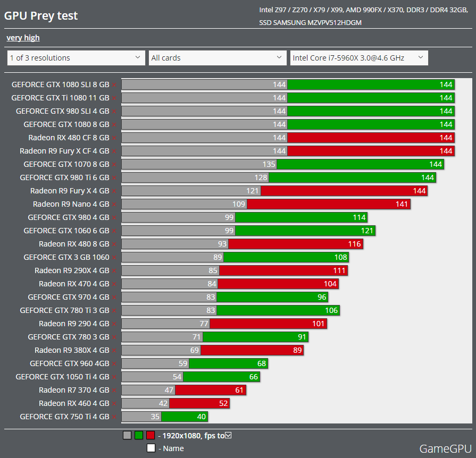476x458 pixels.
Task: Click the red X next to GEFORCE GTX 1080 8 GB
Action: point(114,125)
